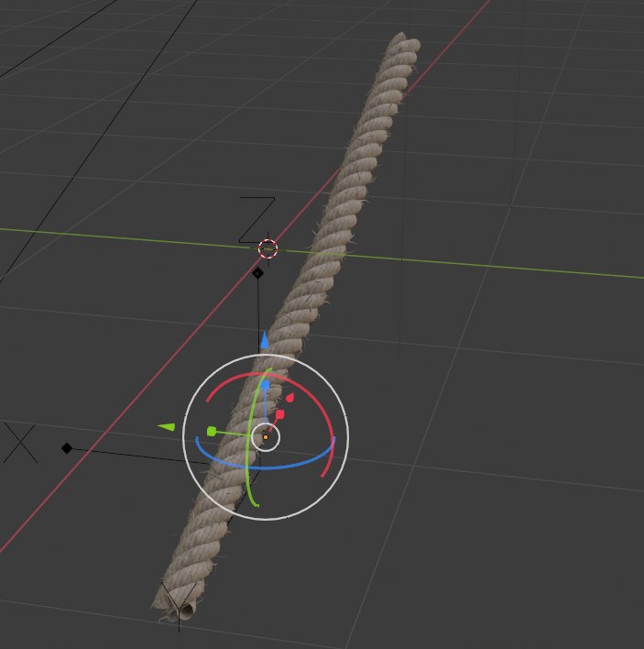Click the blue Z-axis scale cube handle
Screen dimensions: 644x649
coord(265,385)
